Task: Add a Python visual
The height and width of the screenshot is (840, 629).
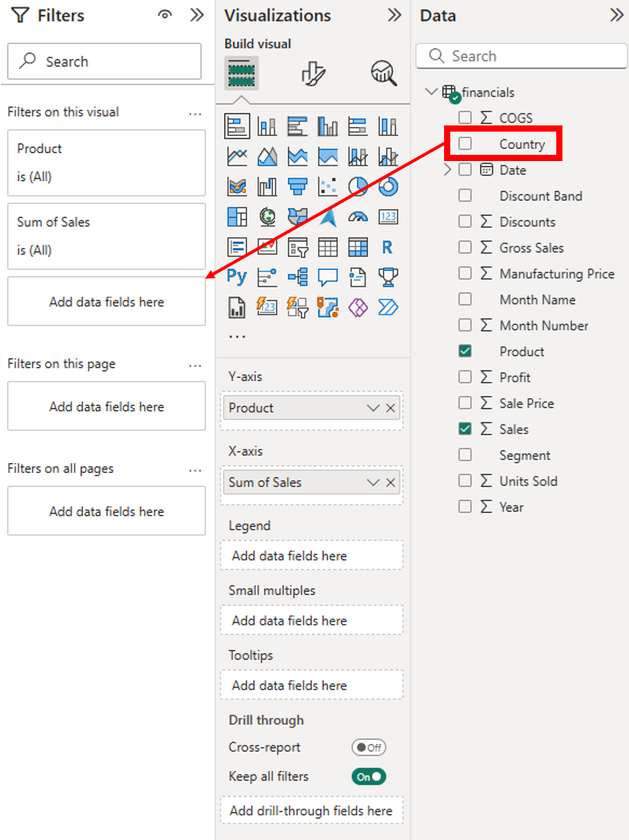Action: (x=237, y=277)
